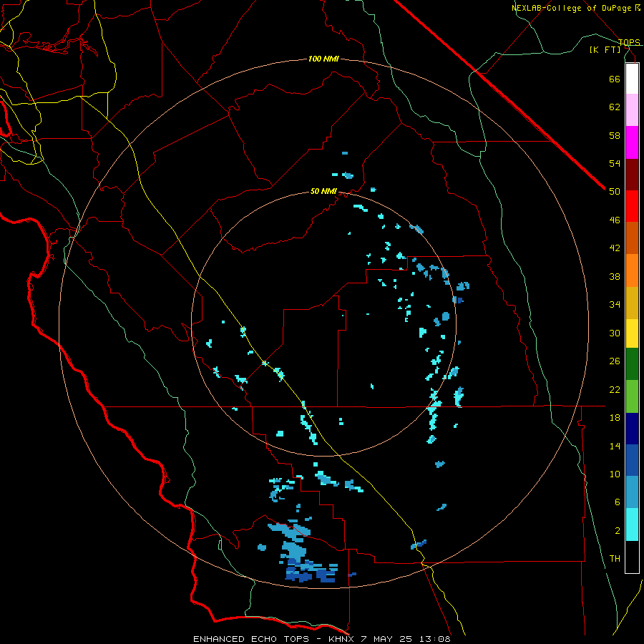Click the dark red 50-54 kft swatch

click(x=632, y=175)
